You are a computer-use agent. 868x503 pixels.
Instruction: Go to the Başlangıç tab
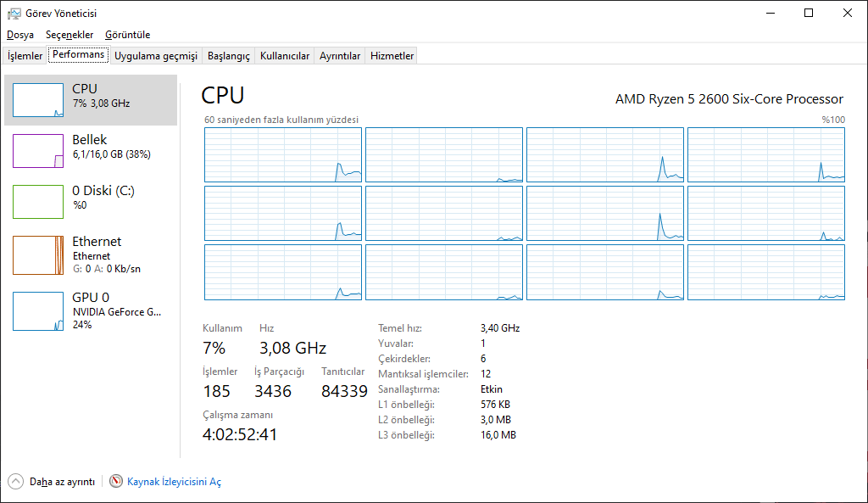tap(229, 56)
